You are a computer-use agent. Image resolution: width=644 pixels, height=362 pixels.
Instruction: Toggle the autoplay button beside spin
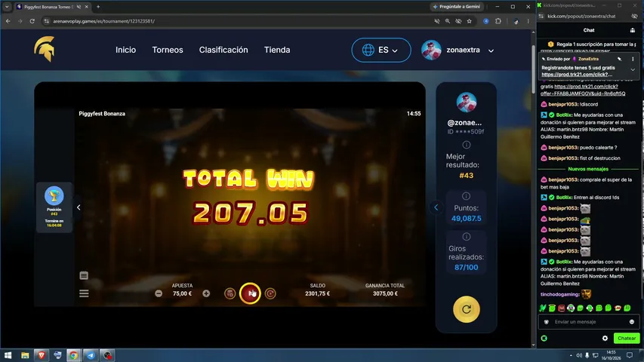tap(270, 293)
